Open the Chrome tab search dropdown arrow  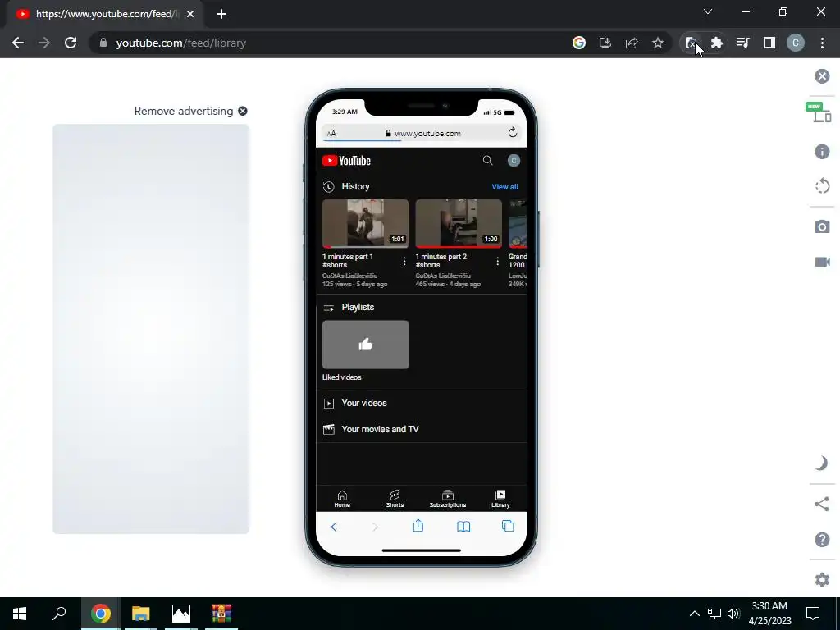click(708, 11)
